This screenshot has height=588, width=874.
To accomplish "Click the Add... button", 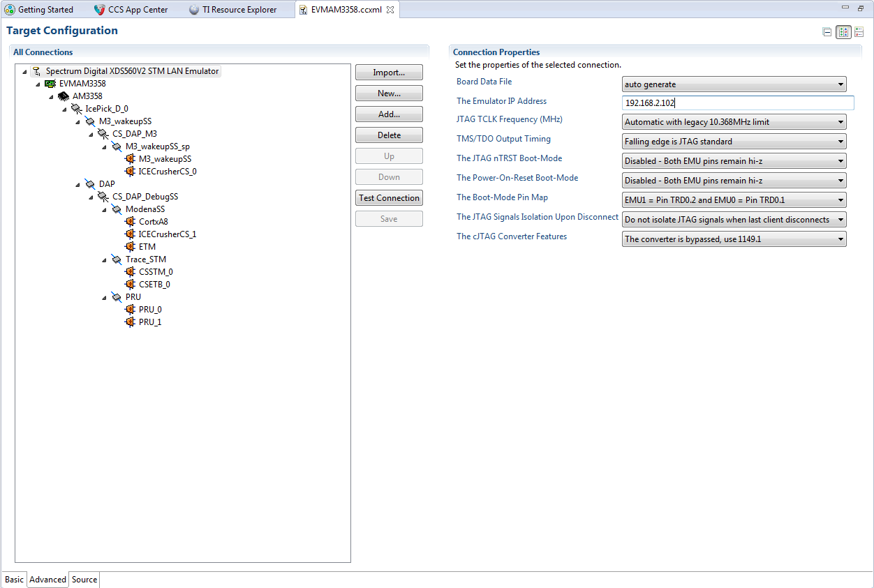I will pyautogui.click(x=389, y=114).
